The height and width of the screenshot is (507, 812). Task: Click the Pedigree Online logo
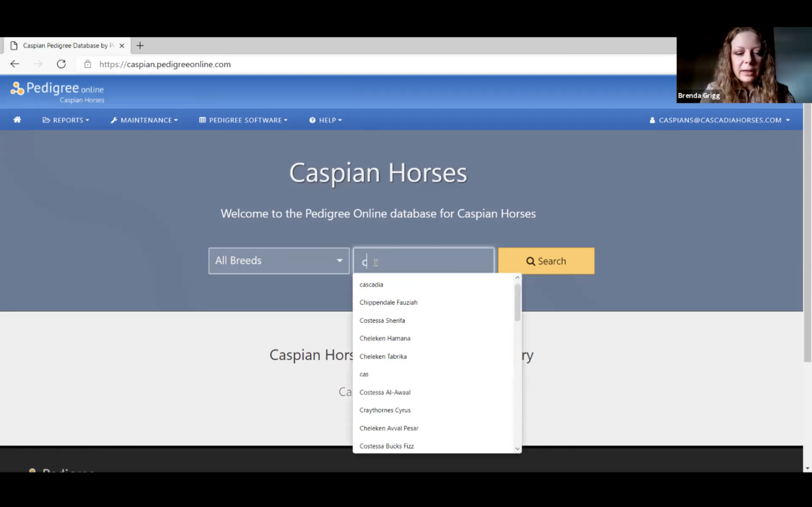tap(58, 92)
